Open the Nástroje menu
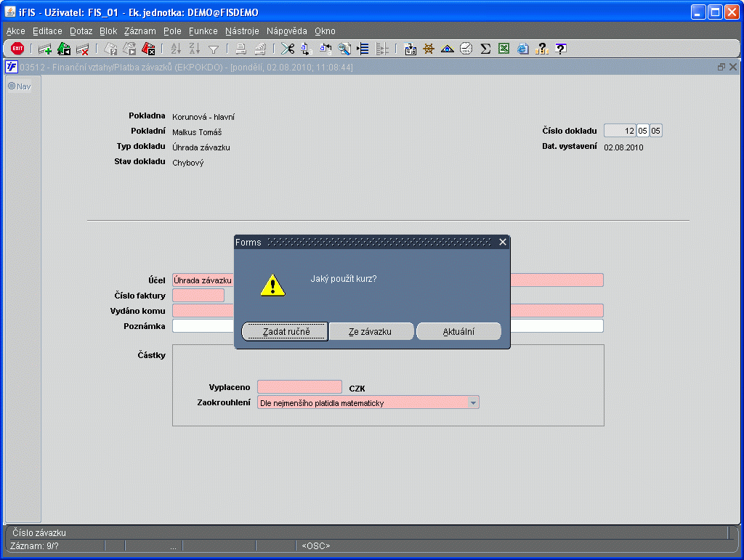 pos(242,31)
